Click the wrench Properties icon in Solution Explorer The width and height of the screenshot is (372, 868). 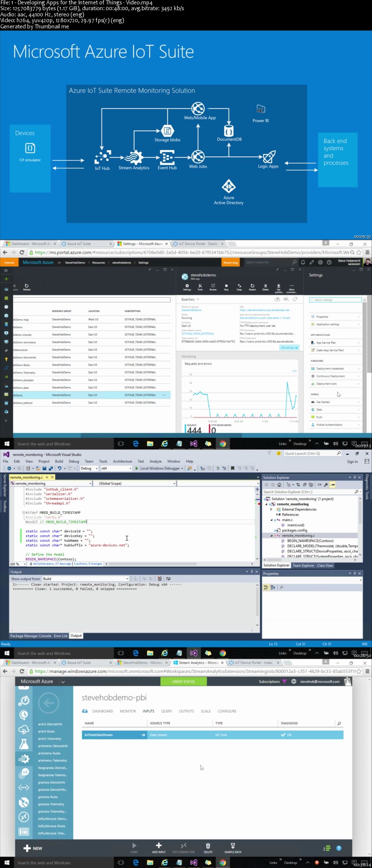(x=326, y=485)
